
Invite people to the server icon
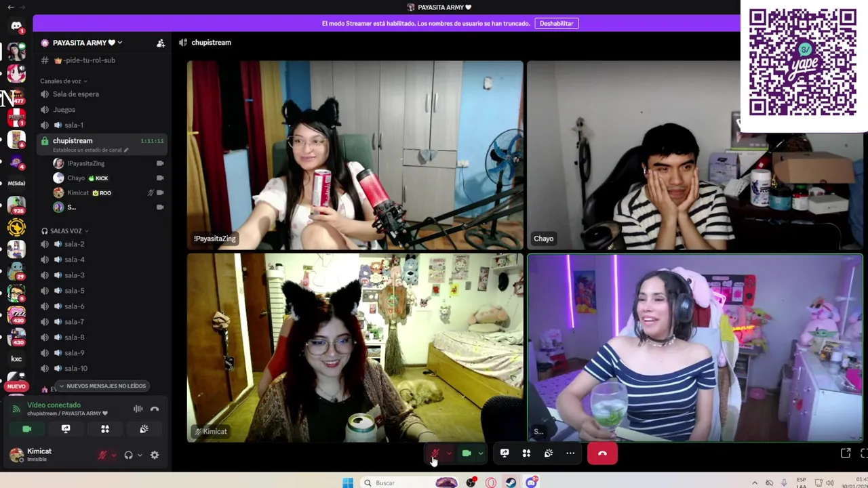click(161, 43)
